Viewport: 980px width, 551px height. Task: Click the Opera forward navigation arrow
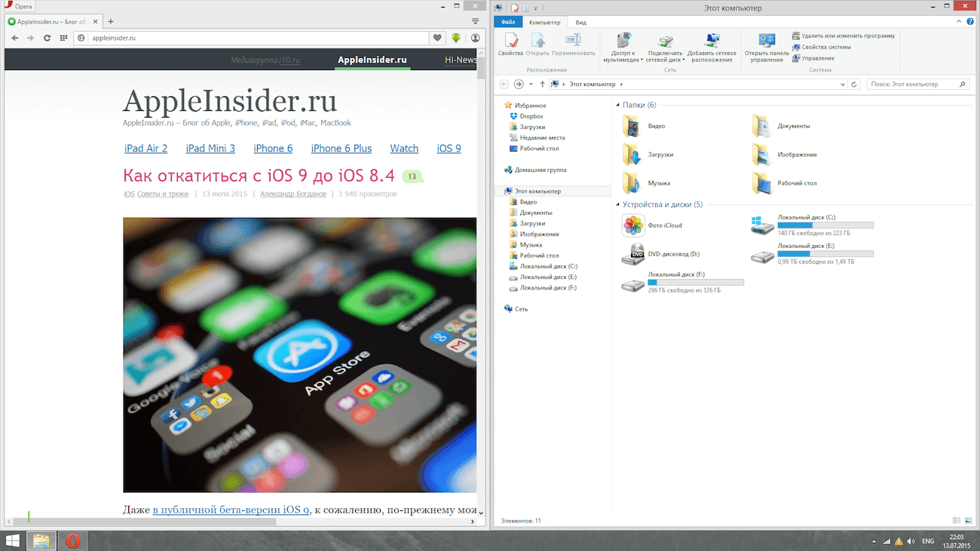30,38
